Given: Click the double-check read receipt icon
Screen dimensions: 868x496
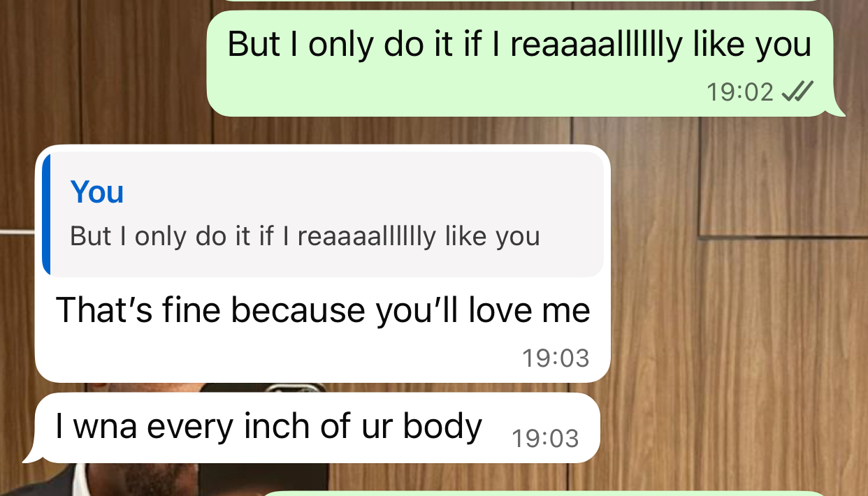Looking at the screenshot, I should click(797, 91).
